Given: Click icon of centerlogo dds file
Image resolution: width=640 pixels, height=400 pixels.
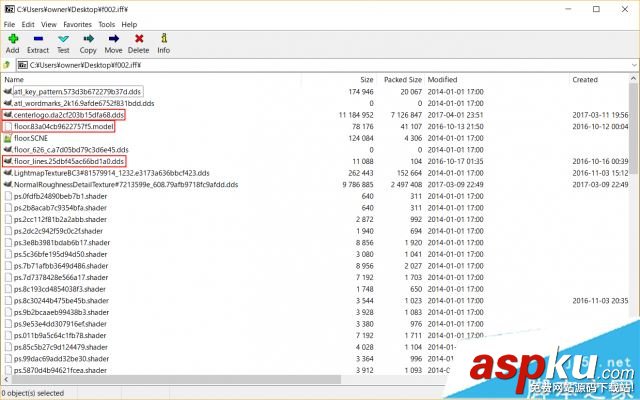Looking at the screenshot, I should pos(8,115).
